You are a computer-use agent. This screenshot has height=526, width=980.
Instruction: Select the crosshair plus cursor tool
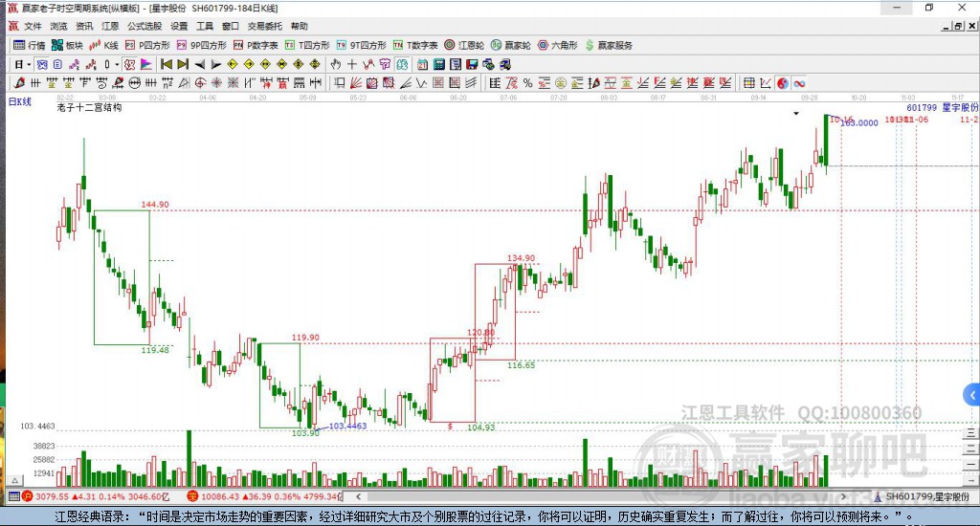click(352, 64)
